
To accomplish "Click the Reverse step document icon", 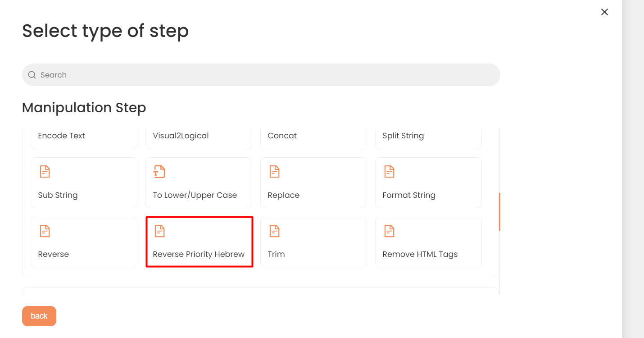I will 45,231.
